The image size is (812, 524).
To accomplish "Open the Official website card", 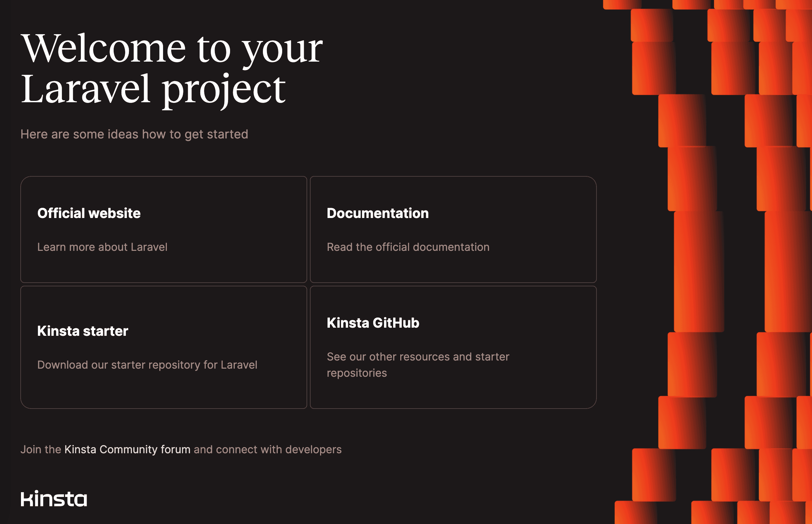I will pyautogui.click(x=165, y=230).
